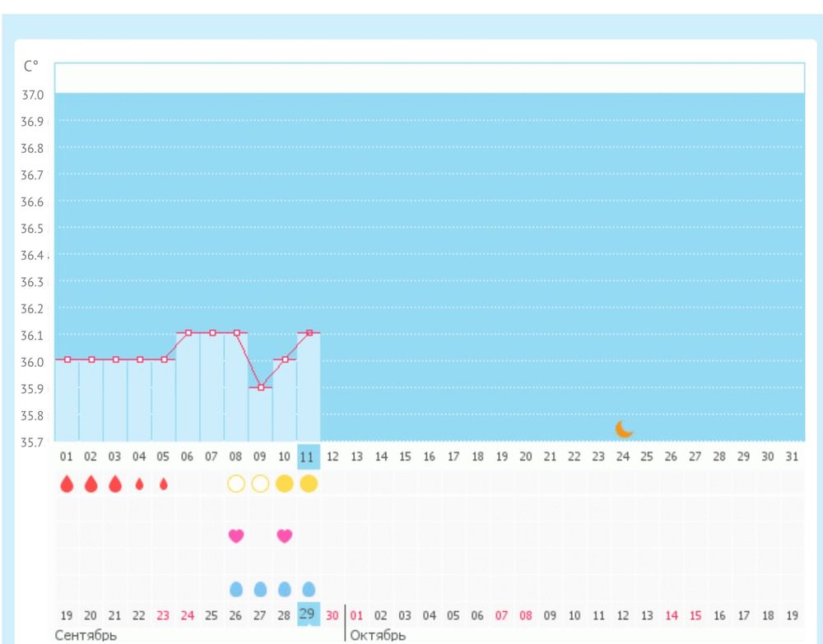Click the pink heart under day 10
823x644 pixels.
[x=285, y=535]
